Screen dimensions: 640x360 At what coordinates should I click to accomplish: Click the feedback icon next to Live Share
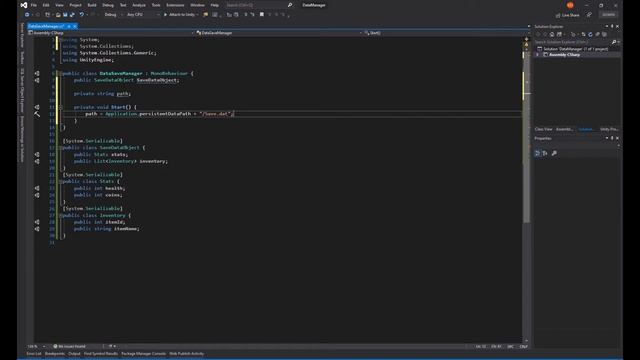589,15
